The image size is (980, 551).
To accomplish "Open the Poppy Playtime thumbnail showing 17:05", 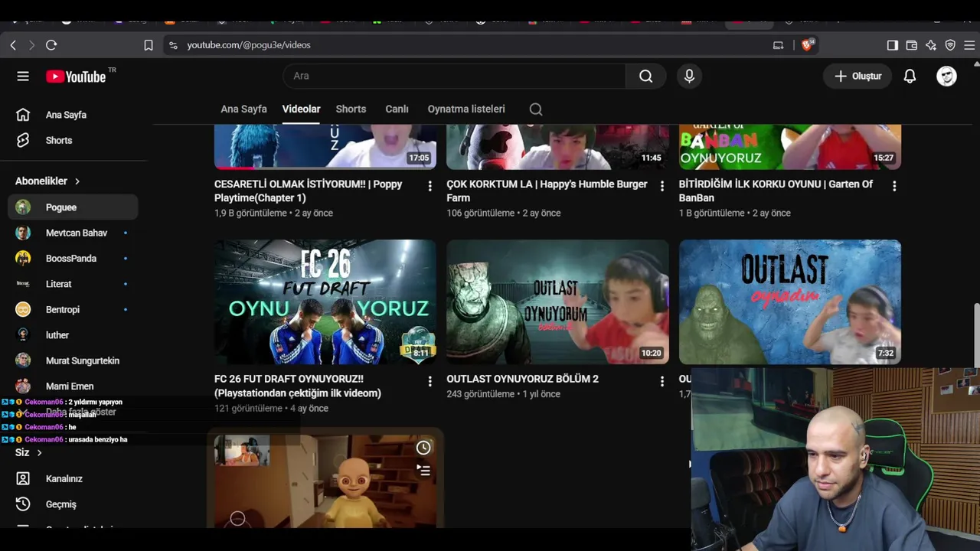I will pyautogui.click(x=325, y=147).
